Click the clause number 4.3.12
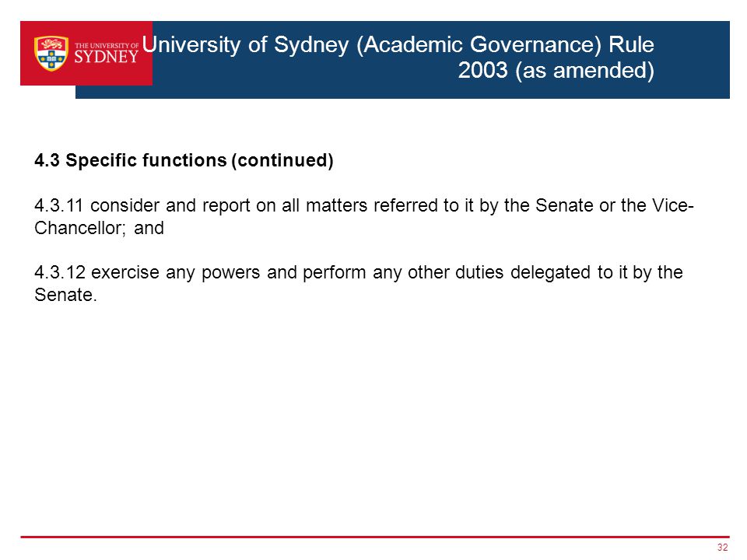Screen dimensions: 747x560 click(x=60, y=272)
